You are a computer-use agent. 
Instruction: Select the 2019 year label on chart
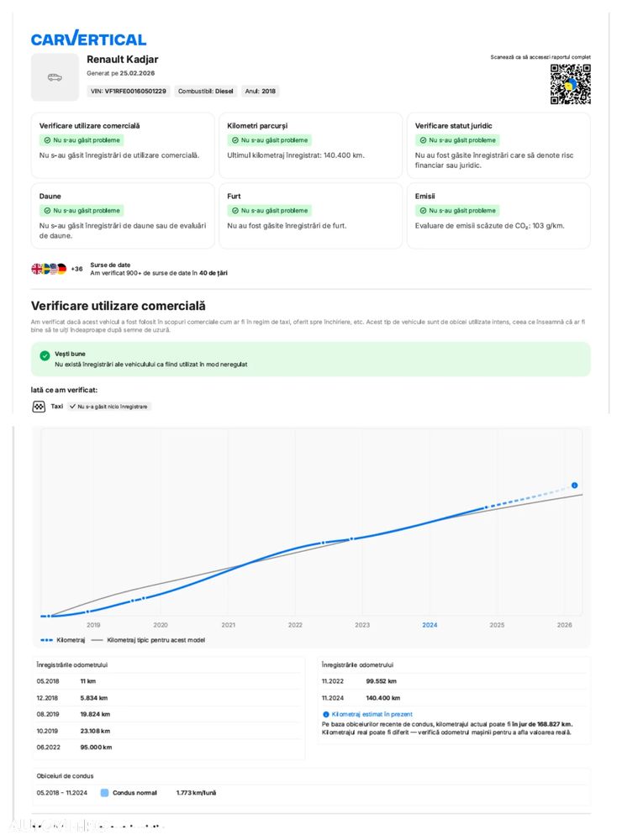tap(93, 625)
